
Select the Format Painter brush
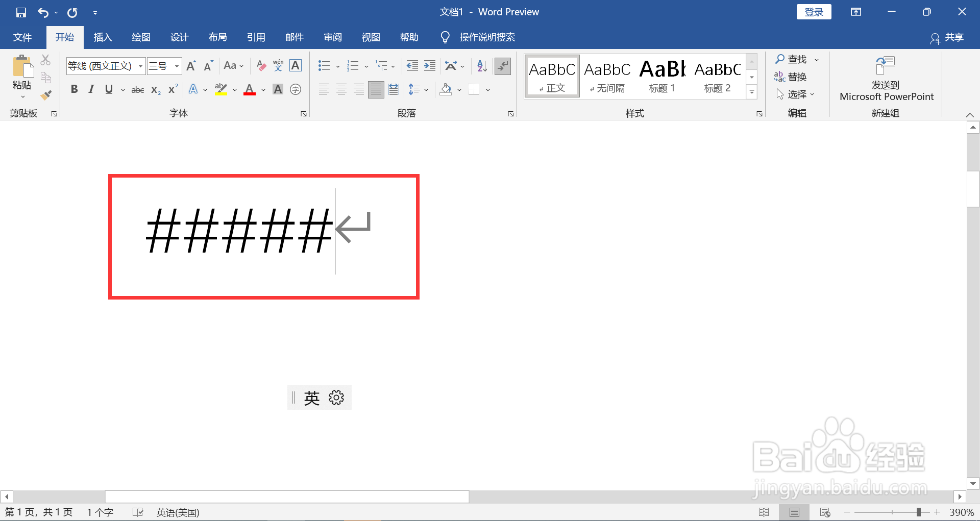pos(46,95)
